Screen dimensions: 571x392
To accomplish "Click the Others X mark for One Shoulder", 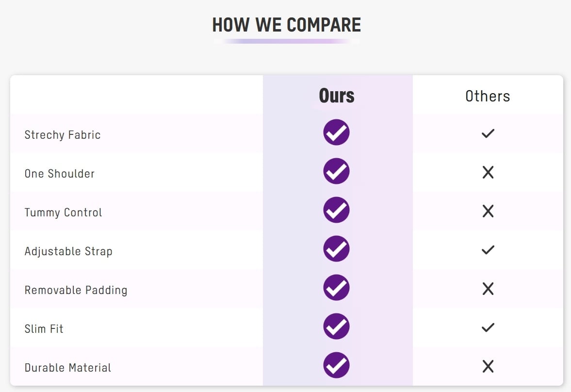I will click(488, 172).
